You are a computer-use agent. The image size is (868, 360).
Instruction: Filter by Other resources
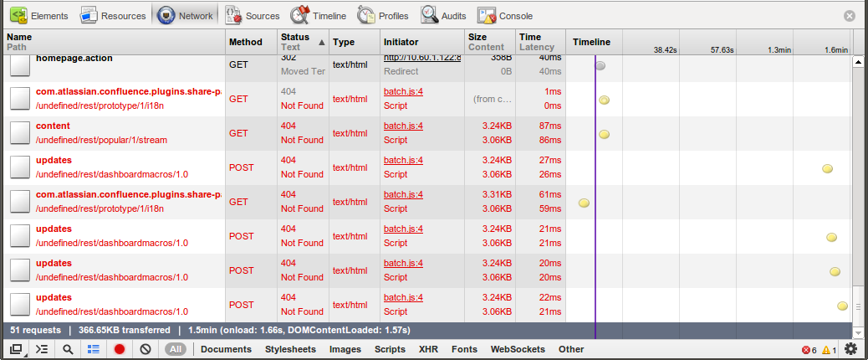pos(571,349)
